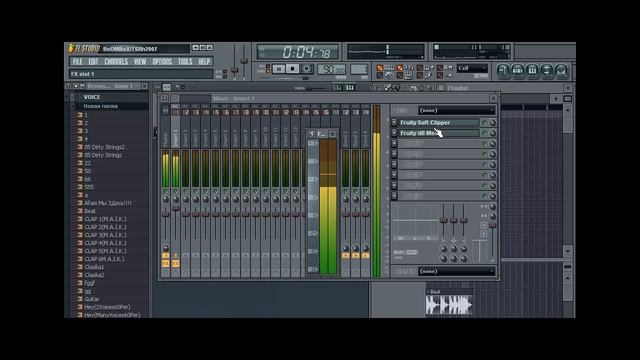This screenshot has height=360, width=640.
Task: Close the floating dB meter window
Action: (x=332, y=134)
